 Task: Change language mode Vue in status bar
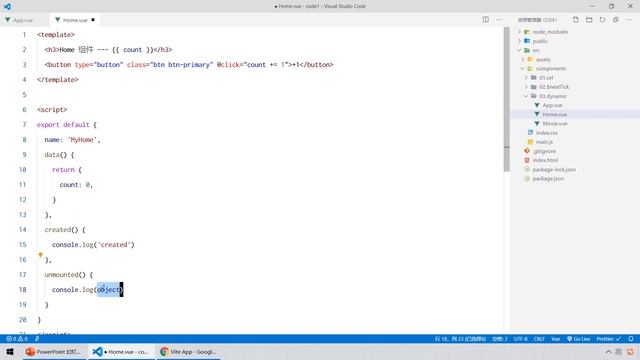(x=556, y=339)
